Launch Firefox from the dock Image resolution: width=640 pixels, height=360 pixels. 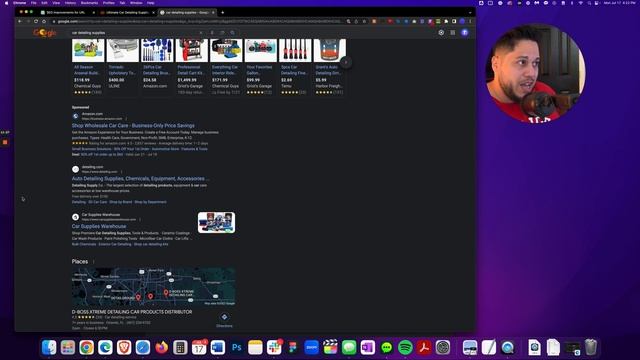(162, 347)
